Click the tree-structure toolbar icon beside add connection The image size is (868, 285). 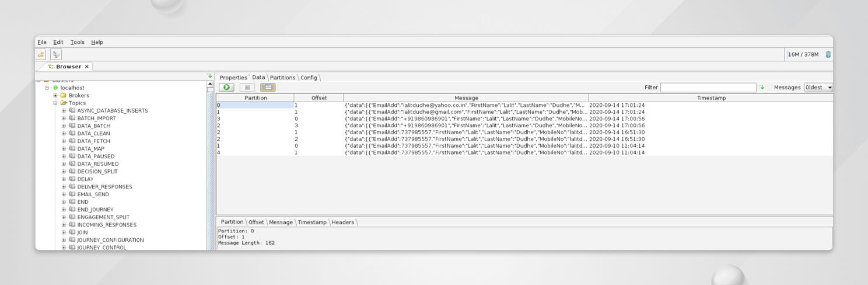(x=56, y=54)
